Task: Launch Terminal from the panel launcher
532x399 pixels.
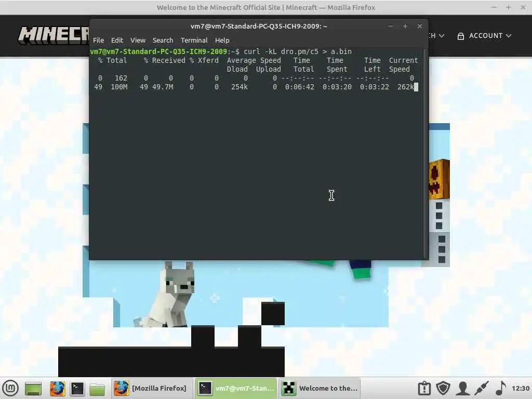Action: (77, 389)
